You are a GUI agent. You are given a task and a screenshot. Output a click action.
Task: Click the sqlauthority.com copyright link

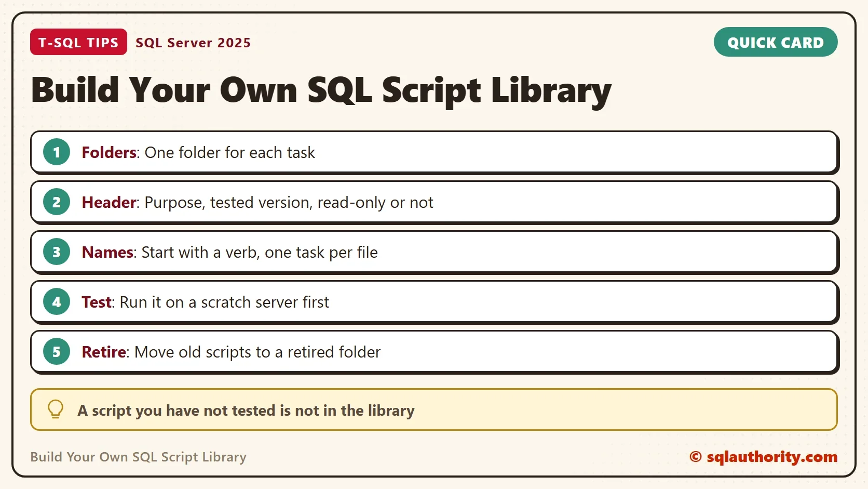click(x=763, y=457)
